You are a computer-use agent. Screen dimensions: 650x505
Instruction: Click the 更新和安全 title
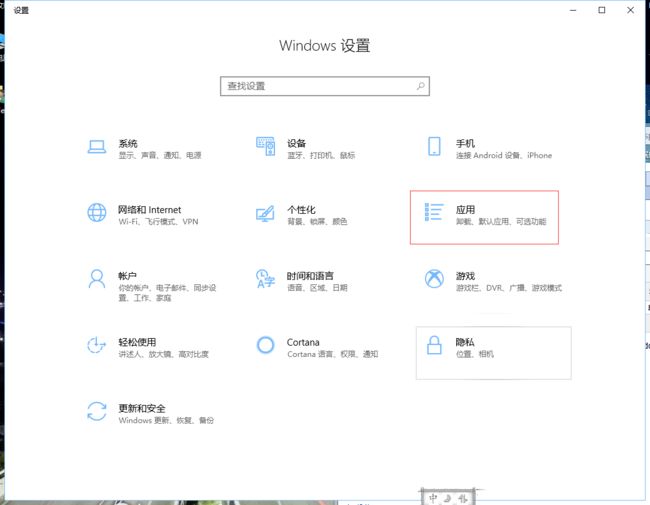(142, 408)
